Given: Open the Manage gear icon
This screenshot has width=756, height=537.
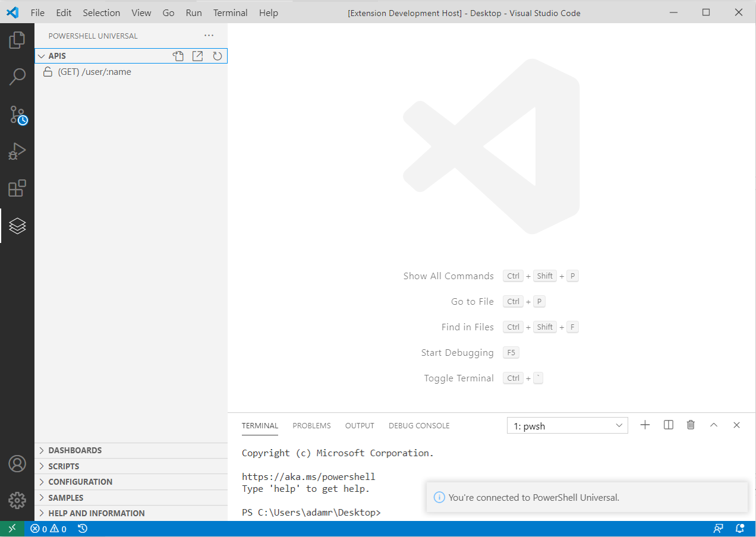Looking at the screenshot, I should pos(17,500).
